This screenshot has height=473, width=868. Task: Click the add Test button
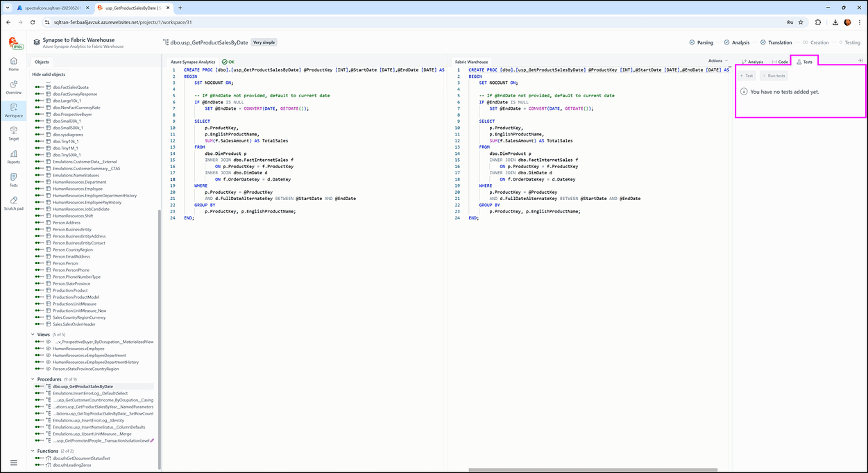747,76
